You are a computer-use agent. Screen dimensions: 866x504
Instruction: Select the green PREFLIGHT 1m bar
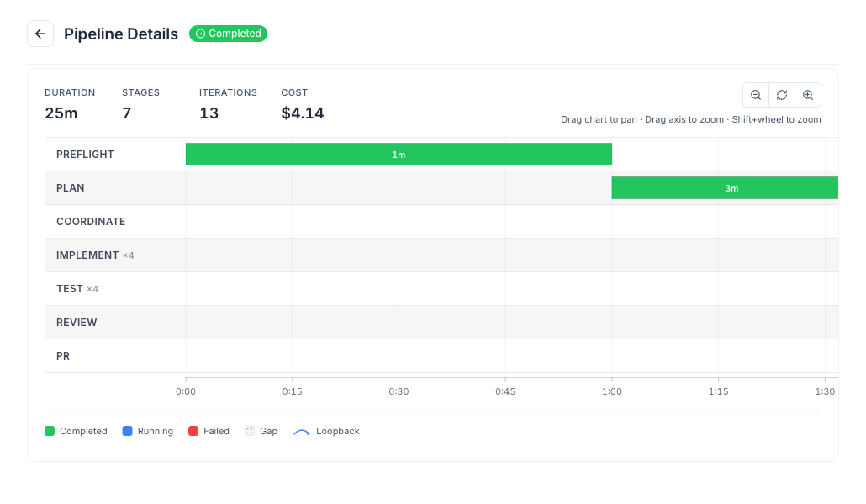pos(399,155)
